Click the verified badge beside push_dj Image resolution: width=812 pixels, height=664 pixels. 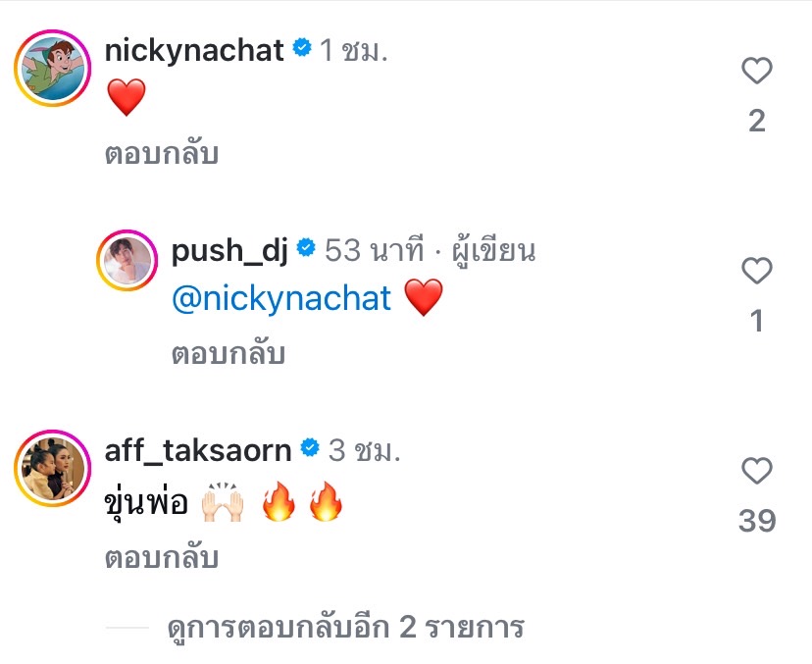[x=306, y=247]
